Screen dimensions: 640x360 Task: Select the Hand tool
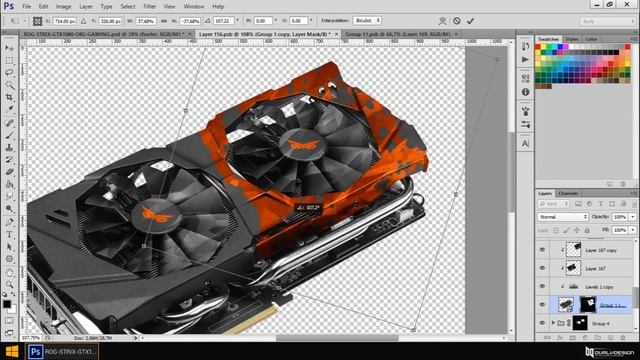click(x=9, y=273)
